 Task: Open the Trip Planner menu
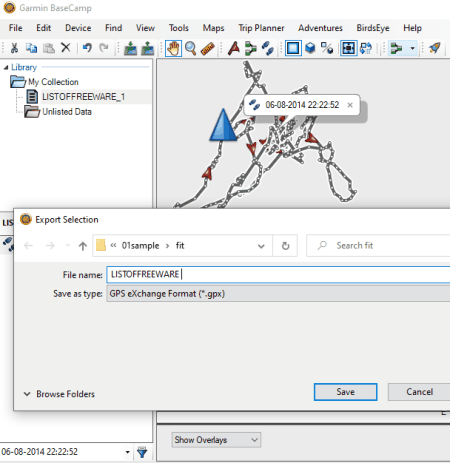261,28
